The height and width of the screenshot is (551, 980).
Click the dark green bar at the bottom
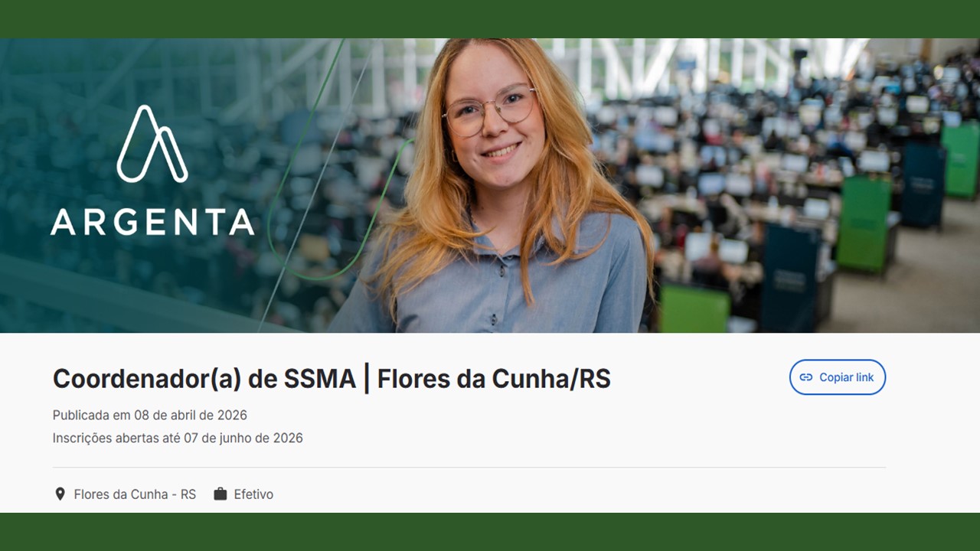pyautogui.click(x=490, y=532)
